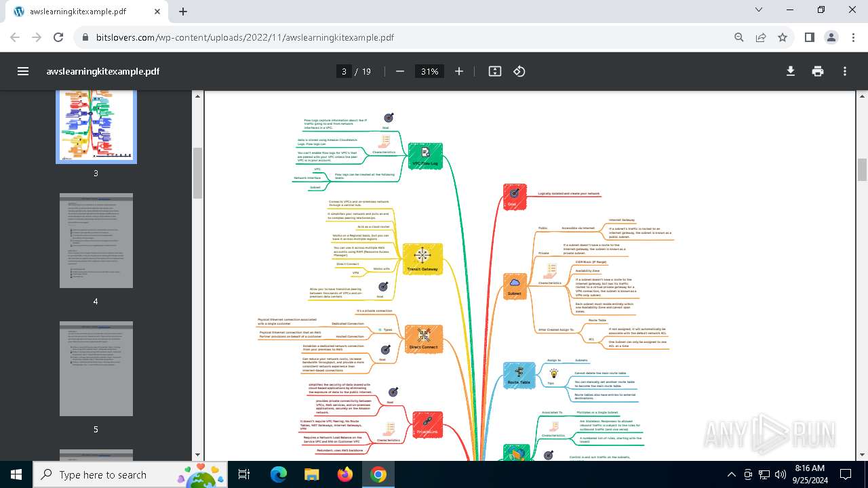Click the 'Availability Zone' text
868x488 pixels.
587,270
